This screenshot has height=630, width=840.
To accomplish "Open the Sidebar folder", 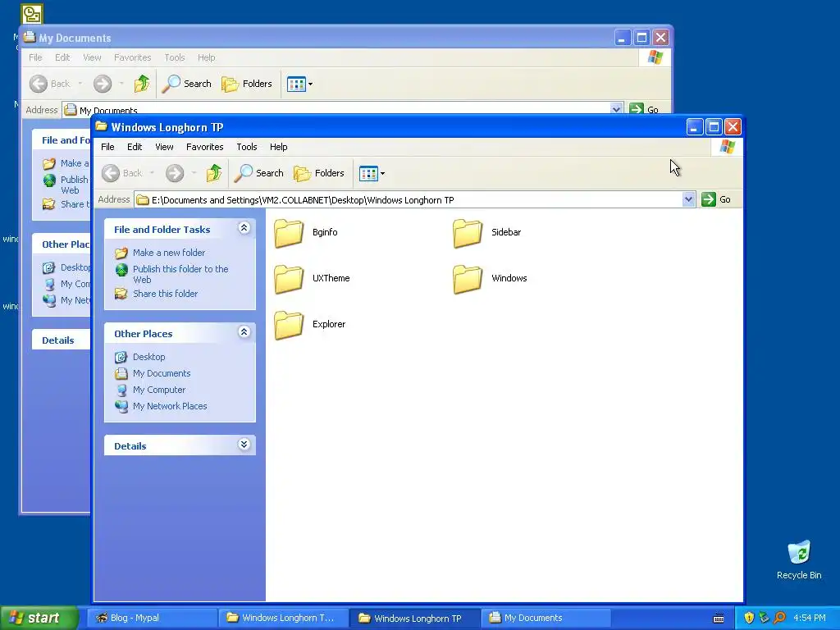I will click(x=486, y=233).
